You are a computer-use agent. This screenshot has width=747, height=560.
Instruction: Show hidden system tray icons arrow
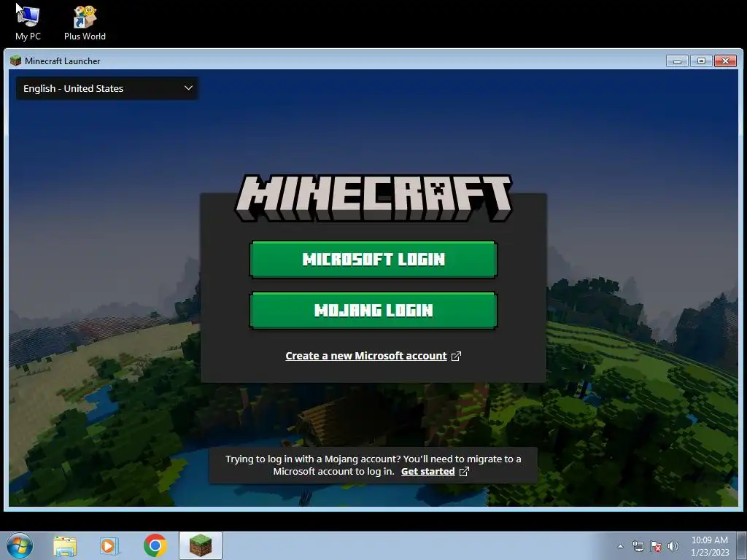pos(620,546)
